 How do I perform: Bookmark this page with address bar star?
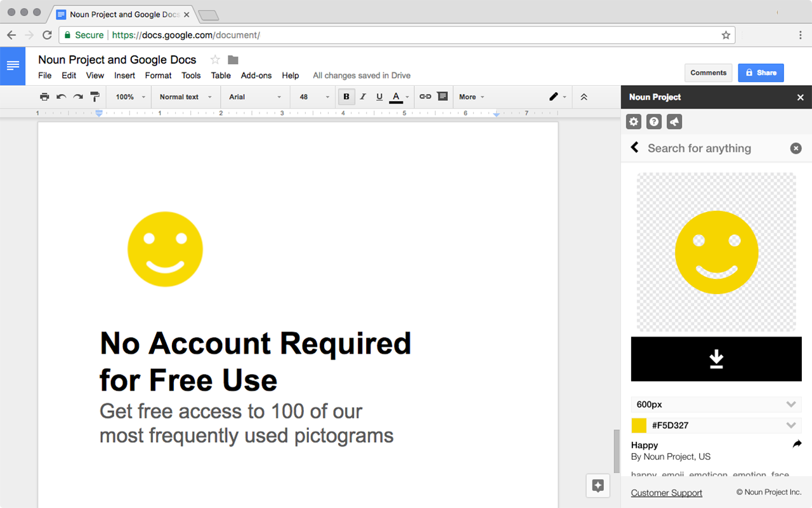[x=726, y=35]
